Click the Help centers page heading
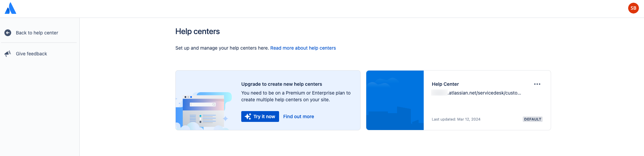644x156 pixels. pyautogui.click(x=197, y=31)
